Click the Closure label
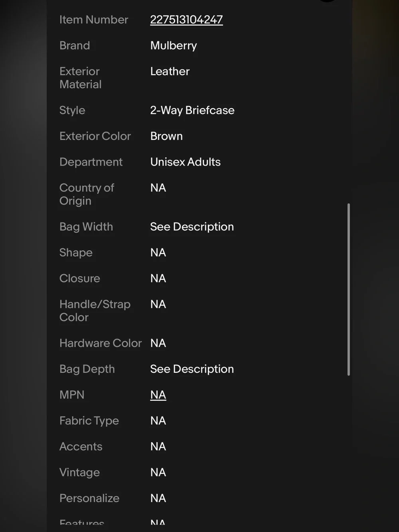Image resolution: width=399 pixels, height=532 pixels. pos(80,279)
